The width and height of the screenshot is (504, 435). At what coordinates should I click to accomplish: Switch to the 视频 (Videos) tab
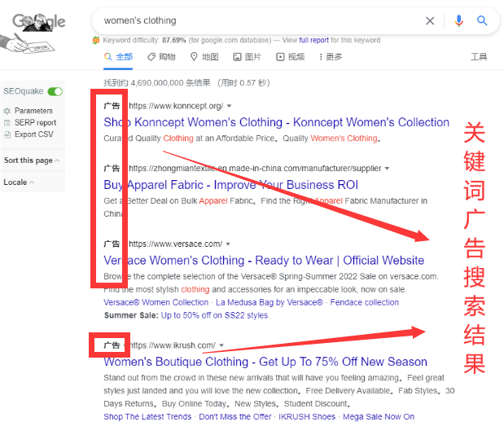pyautogui.click(x=290, y=57)
